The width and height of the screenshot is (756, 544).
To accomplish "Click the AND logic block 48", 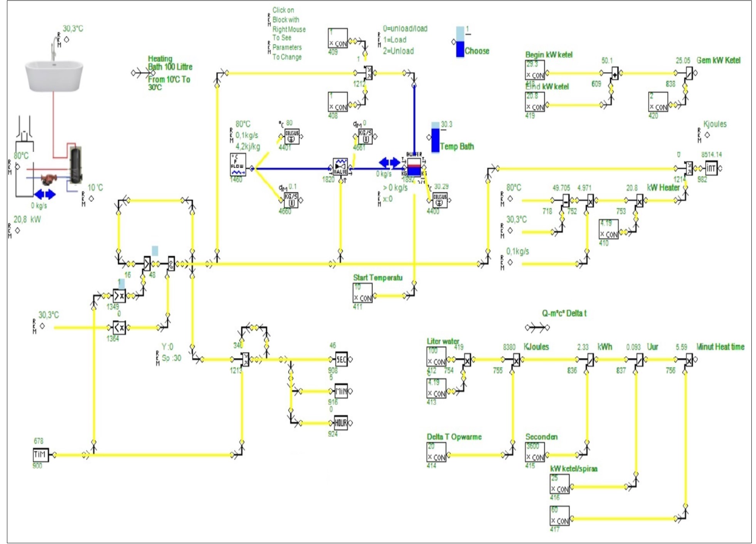I will (171, 264).
